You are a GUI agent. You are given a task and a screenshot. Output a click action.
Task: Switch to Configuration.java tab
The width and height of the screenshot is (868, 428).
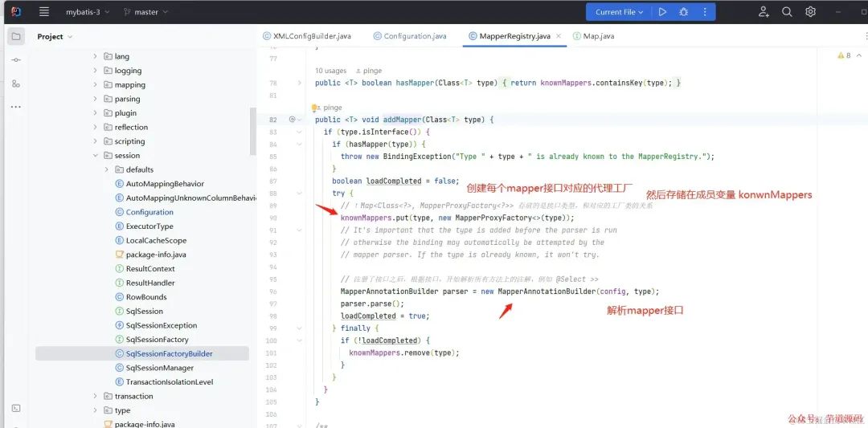coord(410,36)
